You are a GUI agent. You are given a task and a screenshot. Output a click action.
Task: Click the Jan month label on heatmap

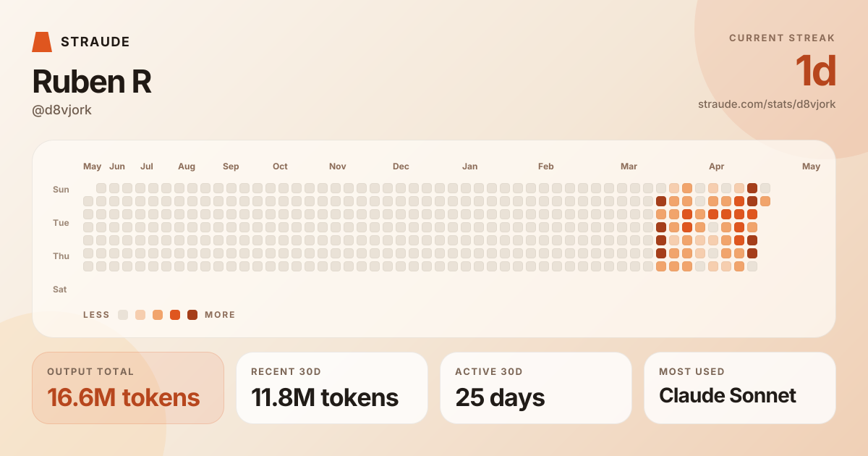coord(469,166)
